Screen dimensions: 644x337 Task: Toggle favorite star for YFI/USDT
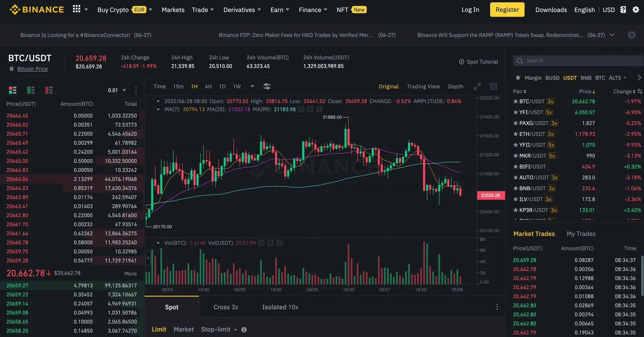516,112
